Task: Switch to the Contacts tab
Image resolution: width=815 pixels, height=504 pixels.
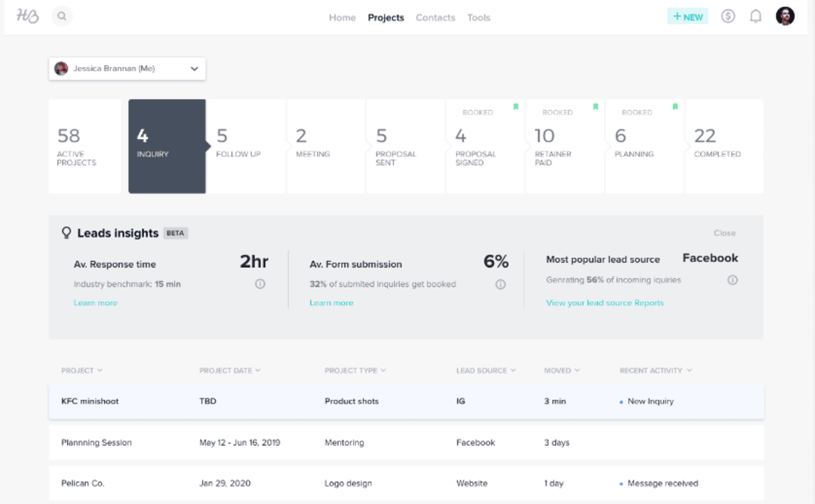Action: [x=435, y=17]
